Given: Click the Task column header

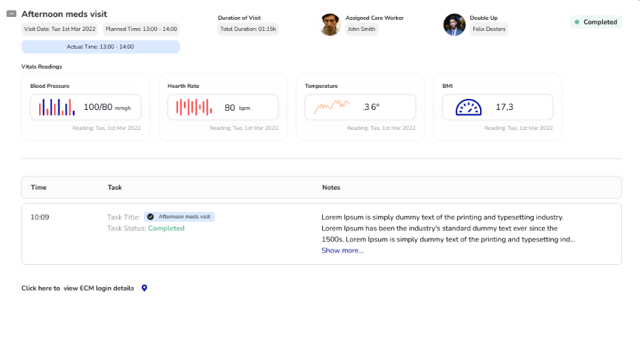Looking at the screenshot, I should pos(114,187).
